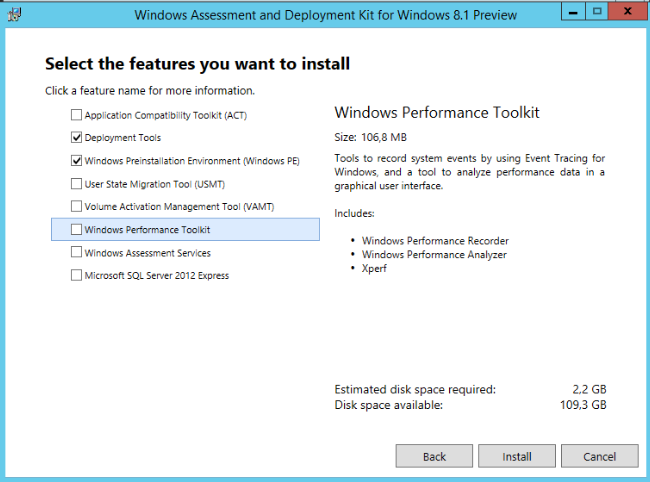The width and height of the screenshot is (650, 482).
Task: Uncheck the Deployment Tools checkbox
Action: (77, 138)
